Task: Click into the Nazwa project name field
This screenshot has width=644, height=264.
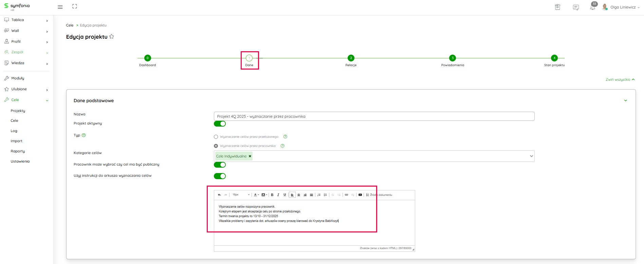Action: tap(374, 116)
